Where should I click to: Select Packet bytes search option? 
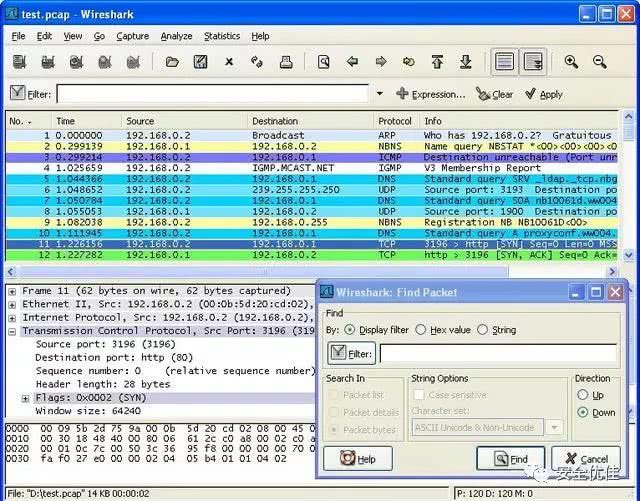click(x=334, y=430)
